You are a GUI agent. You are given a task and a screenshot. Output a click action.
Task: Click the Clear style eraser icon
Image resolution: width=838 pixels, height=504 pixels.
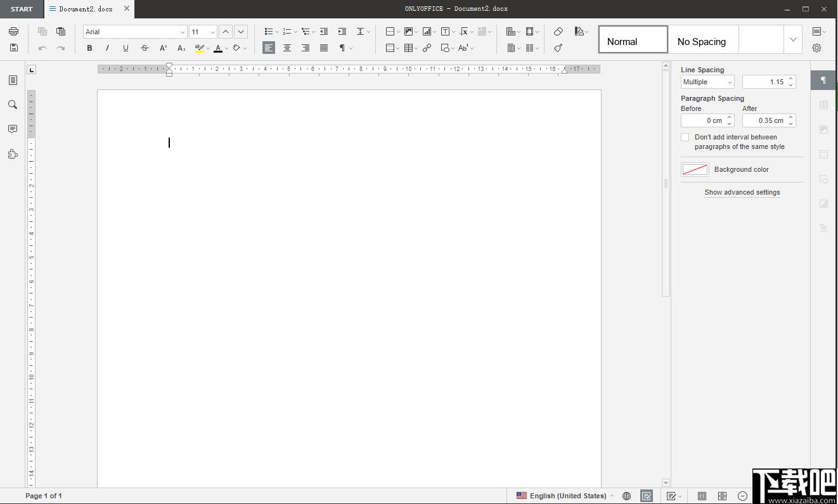point(558,31)
